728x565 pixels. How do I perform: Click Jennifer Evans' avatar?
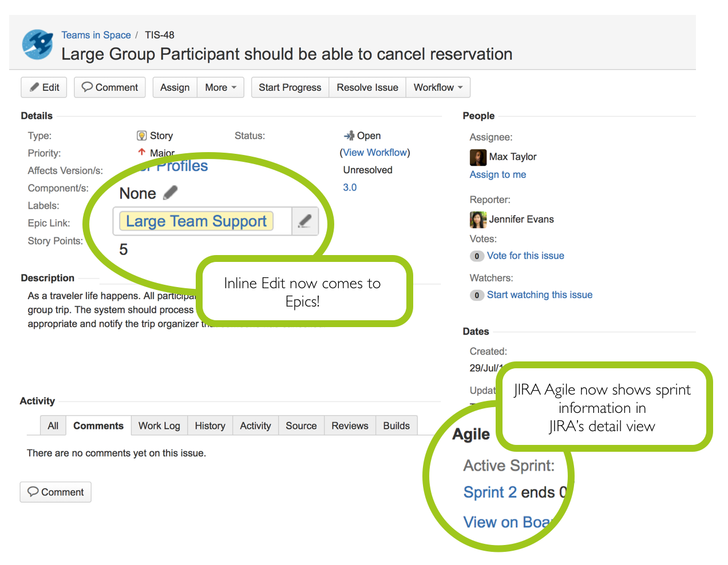click(x=478, y=219)
